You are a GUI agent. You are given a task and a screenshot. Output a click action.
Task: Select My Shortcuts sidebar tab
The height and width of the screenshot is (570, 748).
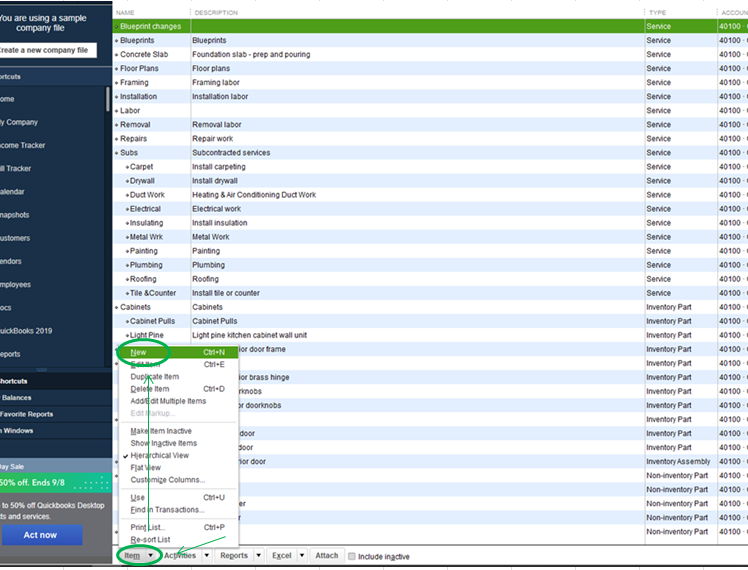(x=56, y=381)
